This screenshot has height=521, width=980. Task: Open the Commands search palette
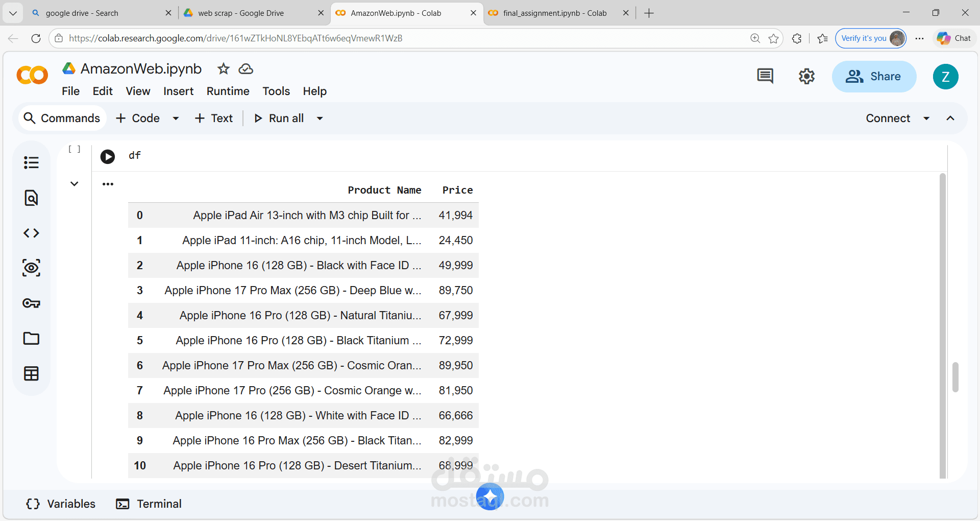(x=62, y=119)
